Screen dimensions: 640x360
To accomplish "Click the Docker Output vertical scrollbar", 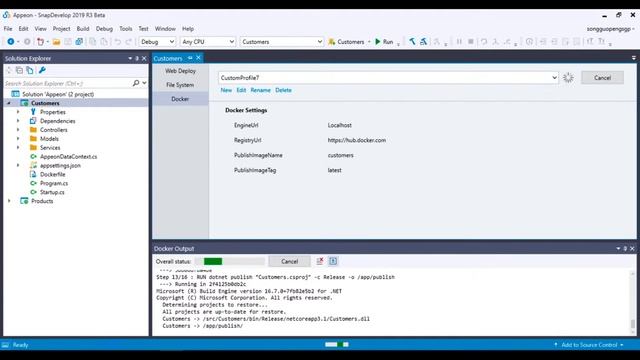I will [633, 302].
